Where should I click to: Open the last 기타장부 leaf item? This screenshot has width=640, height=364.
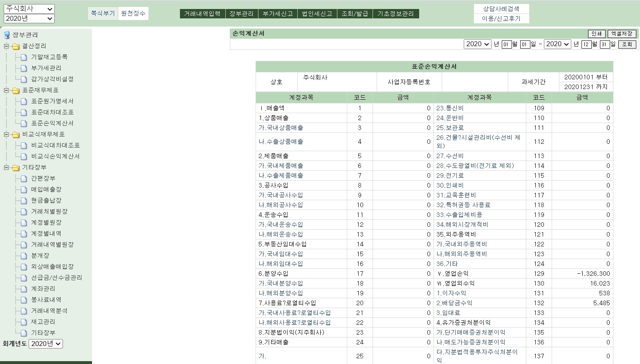tap(43, 333)
